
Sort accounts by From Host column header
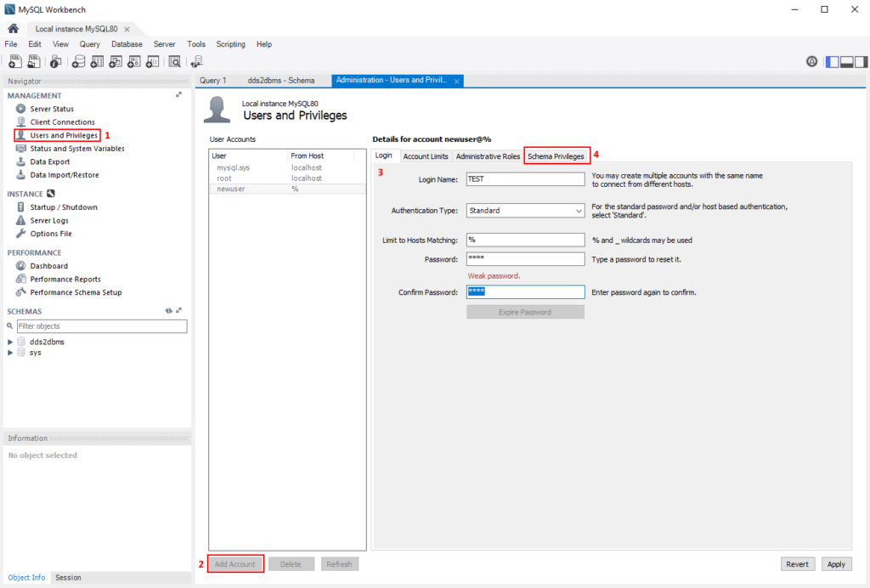pos(320,155)
